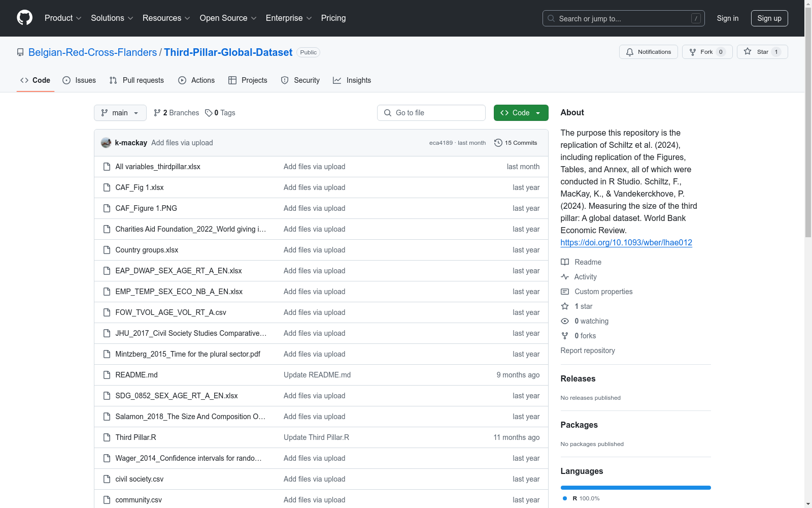Open the EAP_DWAP_SEX_AGE_RT_A_EN.xlsx file
The image size is (812, 508).
179,271
